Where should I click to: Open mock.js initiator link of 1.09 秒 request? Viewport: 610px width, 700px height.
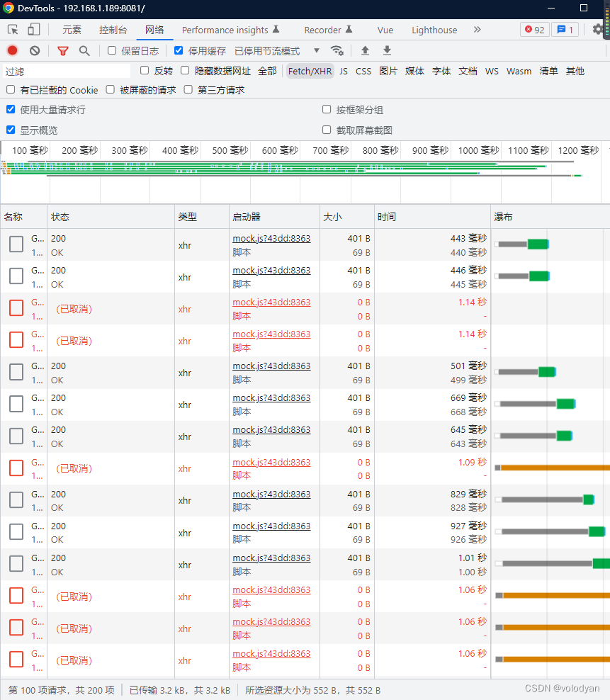271,462
